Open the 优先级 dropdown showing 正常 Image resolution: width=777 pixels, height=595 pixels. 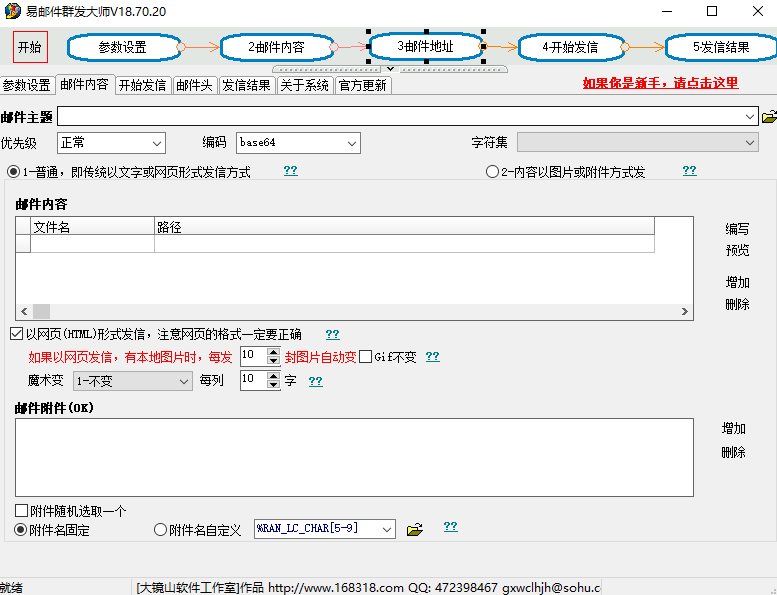pos(157,143)
